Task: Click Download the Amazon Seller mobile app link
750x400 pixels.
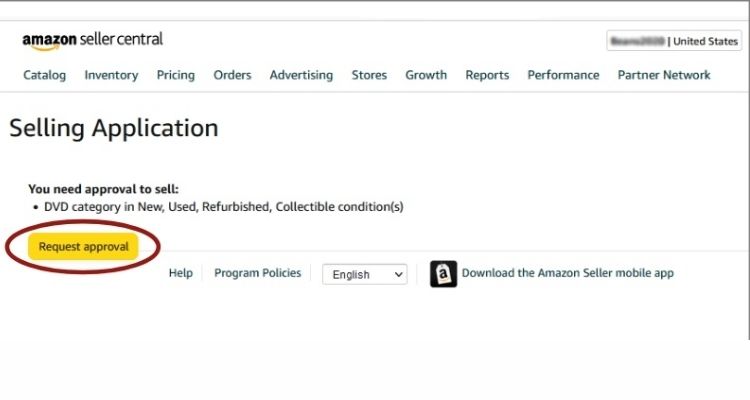Action: tap(567, 273)
